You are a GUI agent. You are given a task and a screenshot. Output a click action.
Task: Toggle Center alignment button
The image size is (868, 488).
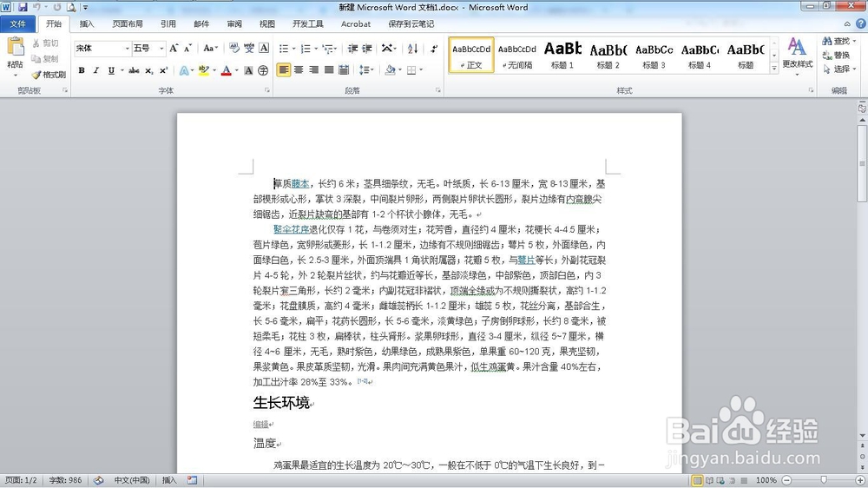click(299, 69)
